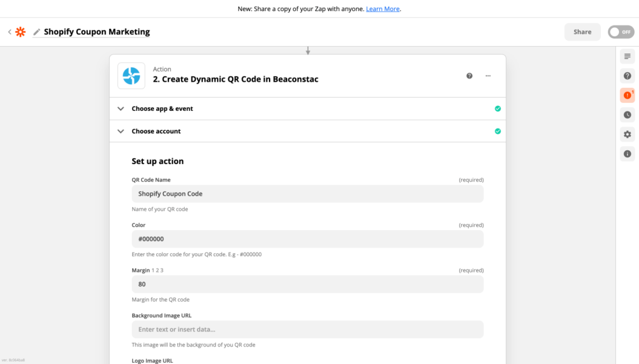Expand the Choose account section

click(x=120, y=131)
